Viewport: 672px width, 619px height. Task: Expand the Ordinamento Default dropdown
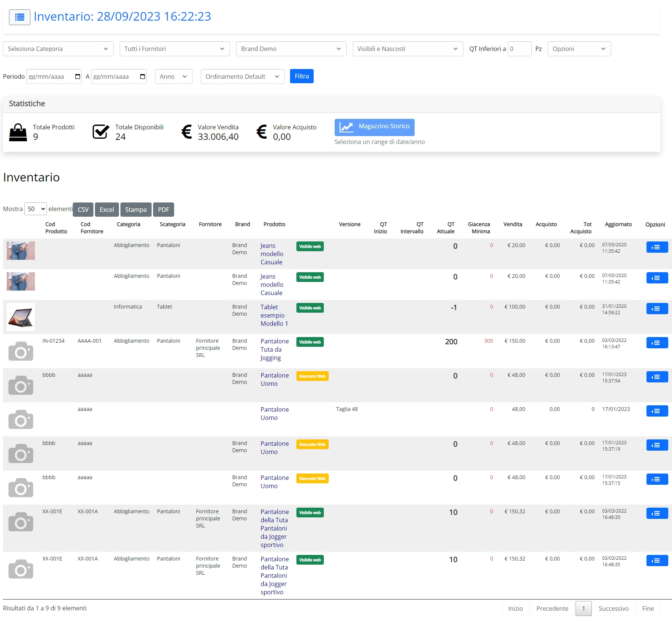(x=242, y=76)
